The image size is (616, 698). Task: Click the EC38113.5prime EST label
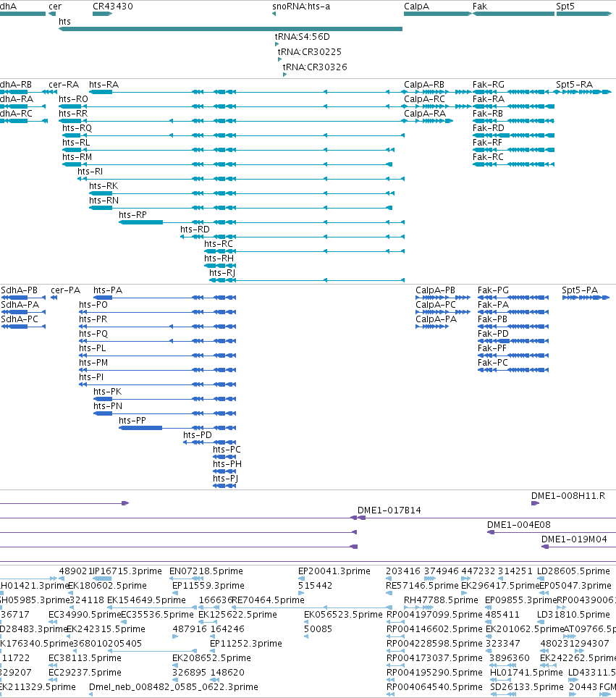coord(85,658)
